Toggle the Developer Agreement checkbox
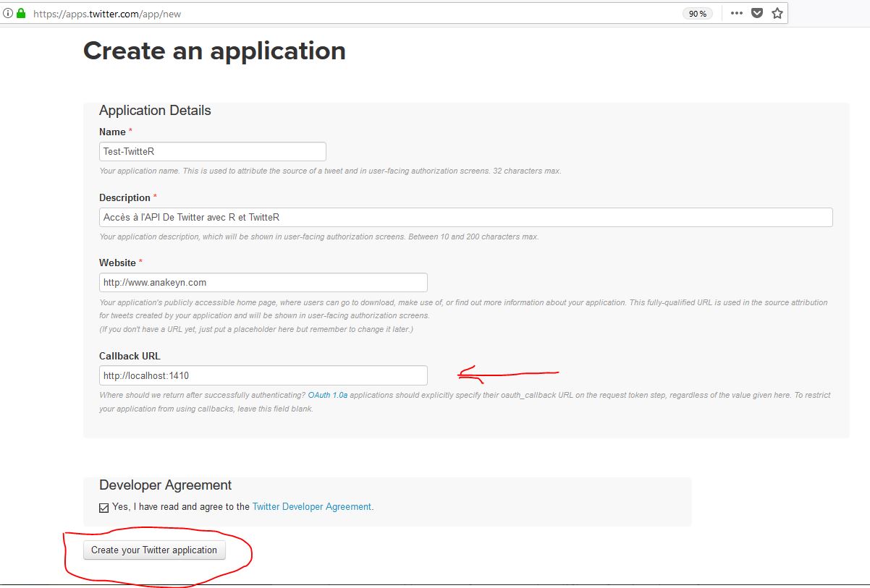The image size is (870, 588). click(x=104, y=508)
